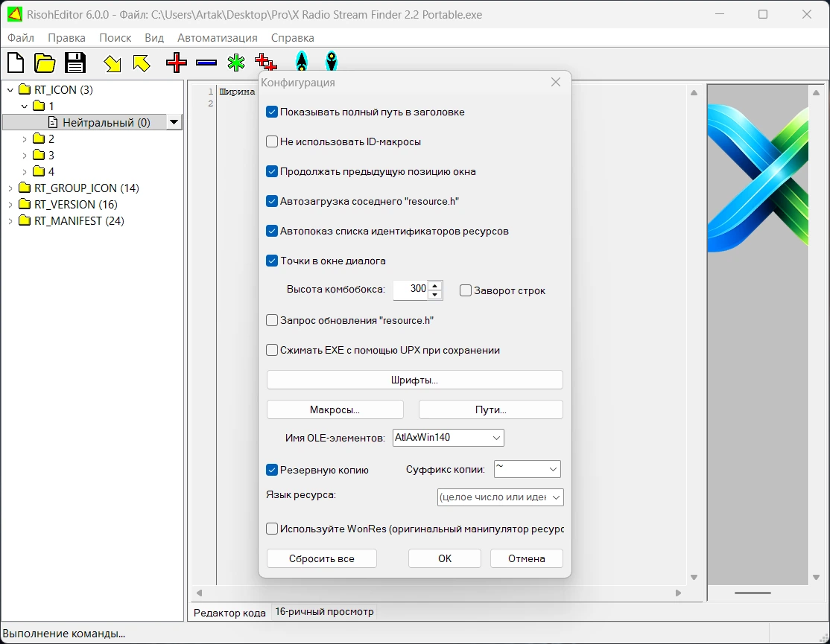This screenshot has height=644, width=830.
Task: Click the yellow down-right arrow import icon
Action: pos(113,63)
